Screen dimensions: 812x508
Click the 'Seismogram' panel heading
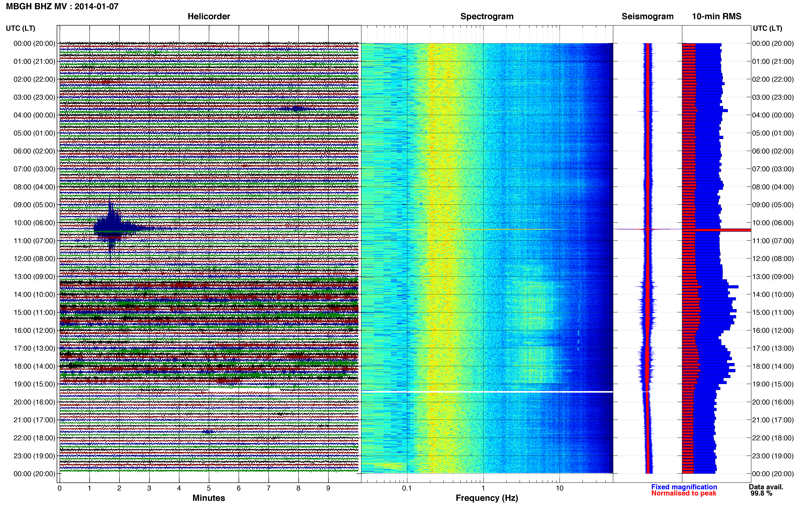(648, 16)
